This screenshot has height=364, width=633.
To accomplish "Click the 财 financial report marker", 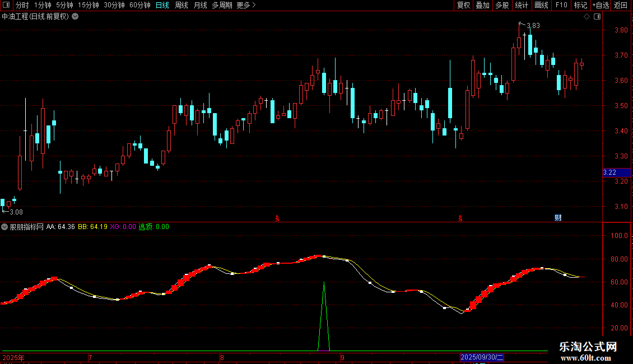I will pos(558,218).
